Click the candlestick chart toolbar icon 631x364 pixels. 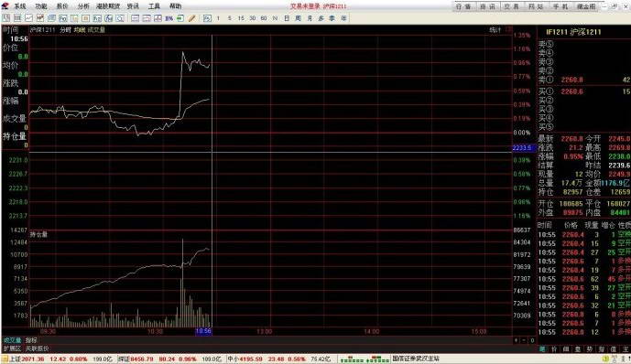[40, 18]
